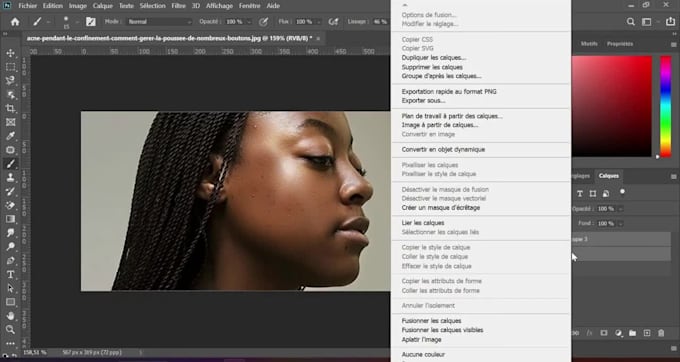Choose Exportation rapide au format PNG
The image size is (680, 362).
(449, 91)
